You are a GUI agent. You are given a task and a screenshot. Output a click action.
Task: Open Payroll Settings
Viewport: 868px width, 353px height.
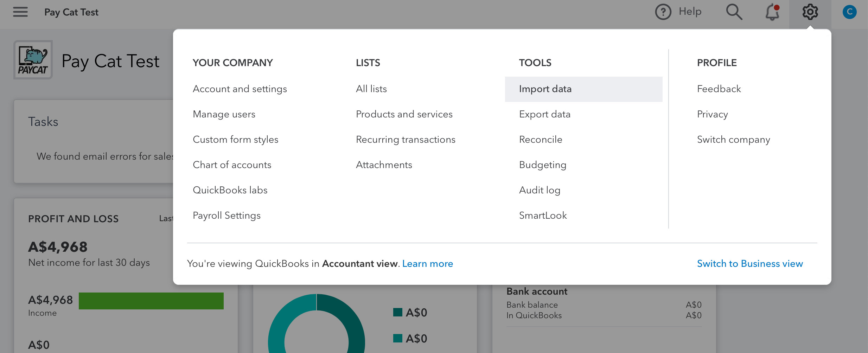(x=226, y=216)
